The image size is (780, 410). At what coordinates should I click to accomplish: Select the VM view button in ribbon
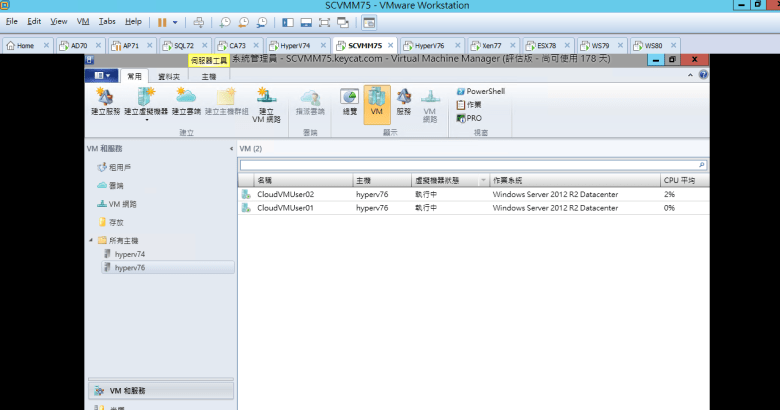point(377,102)
